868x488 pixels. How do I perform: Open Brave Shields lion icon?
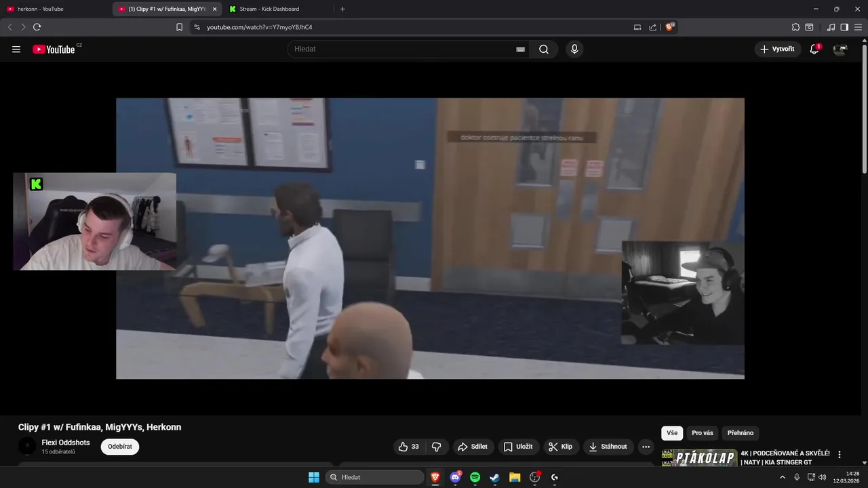670,27
